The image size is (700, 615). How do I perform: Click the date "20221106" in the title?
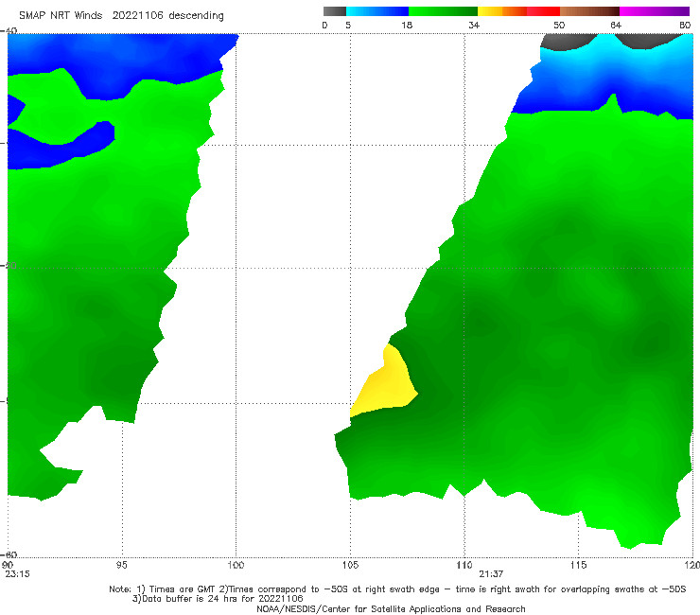click(x=137, y=16)
